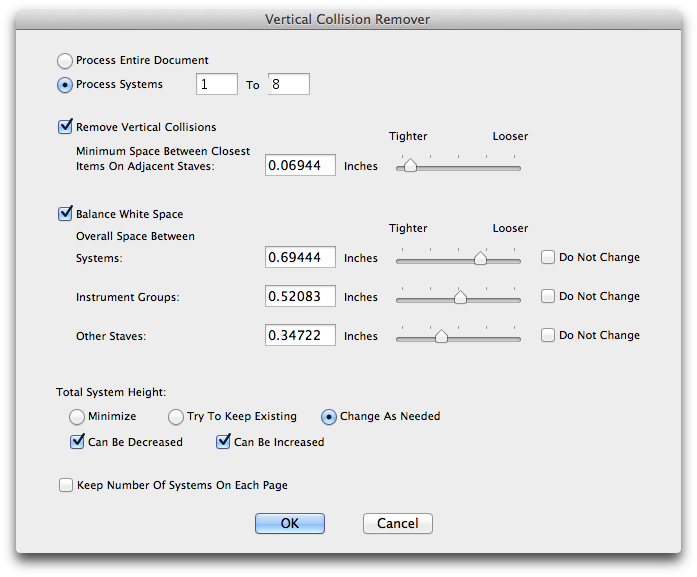Click the starting system number field

[217, 84]
